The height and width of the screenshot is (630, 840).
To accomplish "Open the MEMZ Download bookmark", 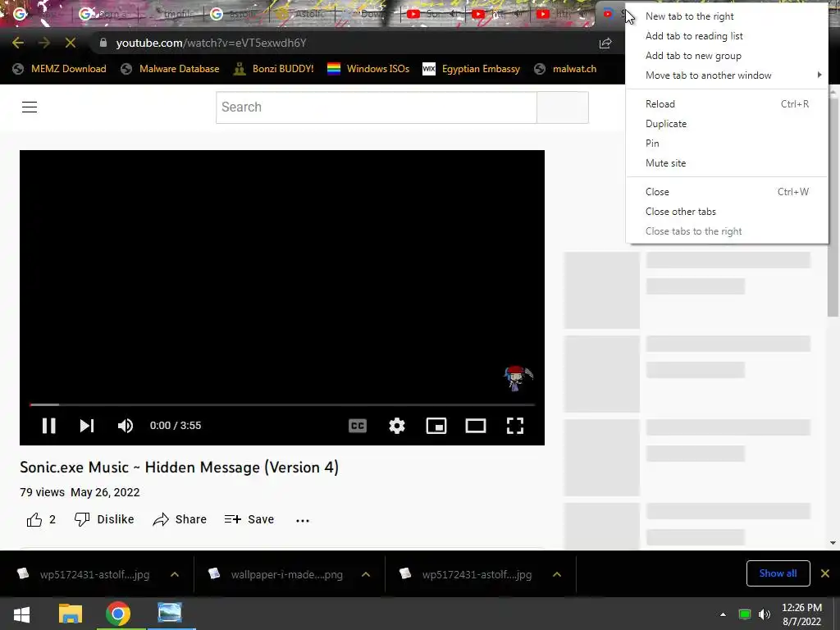I will pos(59,69).
